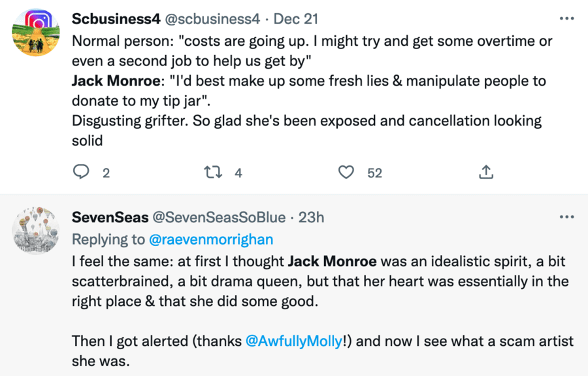Click the SevenSeas display name
Screen dimensions: 588x376
[109, 218]
